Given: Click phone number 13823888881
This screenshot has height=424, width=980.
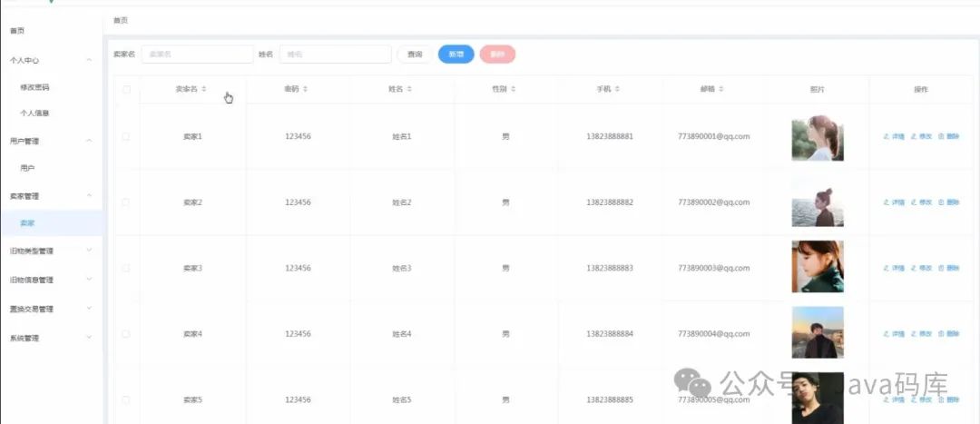Looking at the screenshot, I should [x=610, y=136].
